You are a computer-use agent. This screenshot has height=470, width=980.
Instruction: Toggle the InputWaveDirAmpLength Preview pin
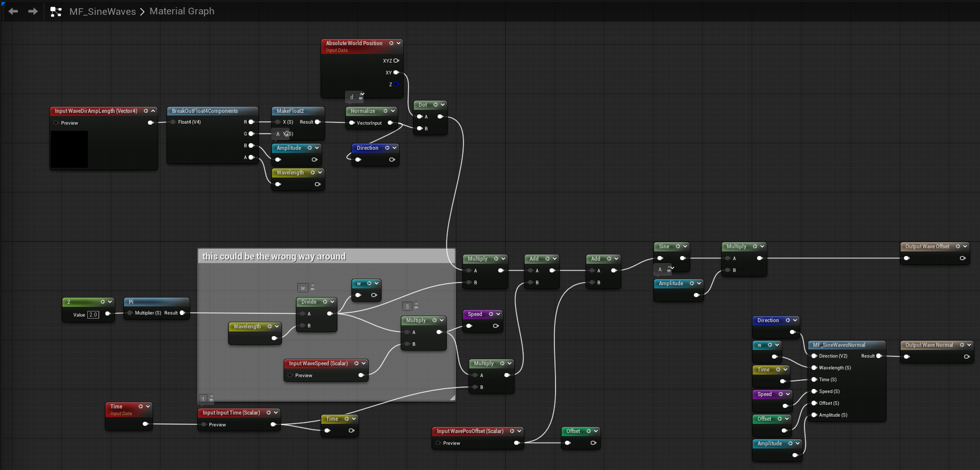pyautogui.click(x=56, y=123)
